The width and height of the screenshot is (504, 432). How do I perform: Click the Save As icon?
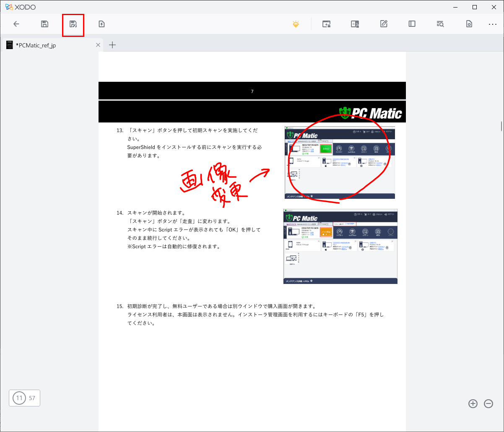click(73, 24)
